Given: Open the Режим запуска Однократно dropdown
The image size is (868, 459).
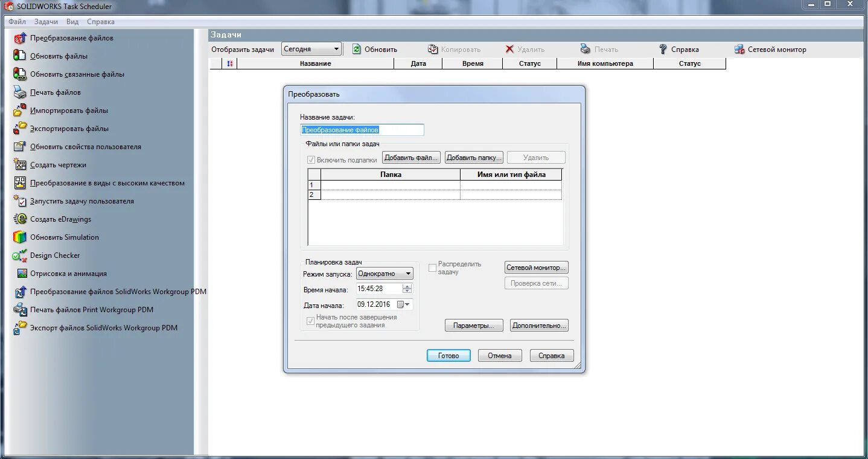Looking at the screenshot, I should [x=385, y=274].
